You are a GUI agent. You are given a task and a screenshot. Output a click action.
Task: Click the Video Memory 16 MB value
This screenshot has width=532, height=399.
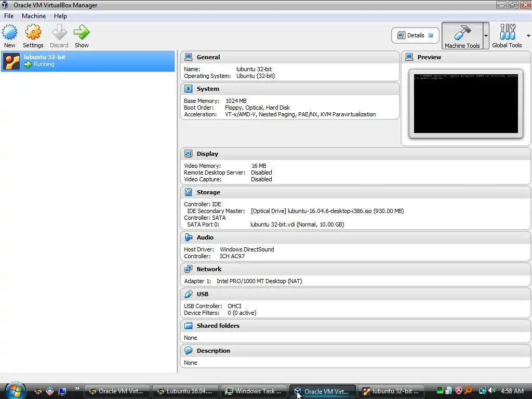tap(259, 166)
